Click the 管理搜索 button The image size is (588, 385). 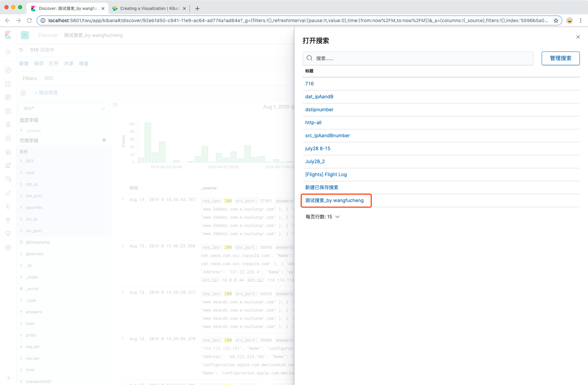(x=560, y=58)
